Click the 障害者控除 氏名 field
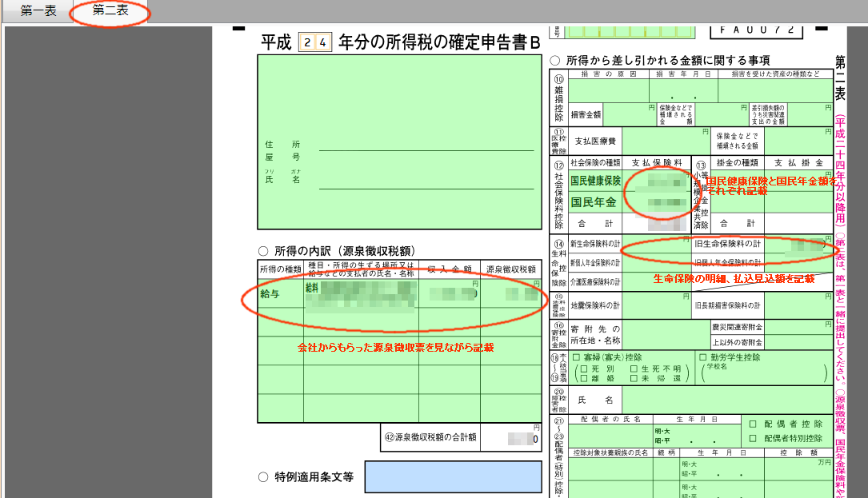Screen dimensions: 868x498 point(727,400)
